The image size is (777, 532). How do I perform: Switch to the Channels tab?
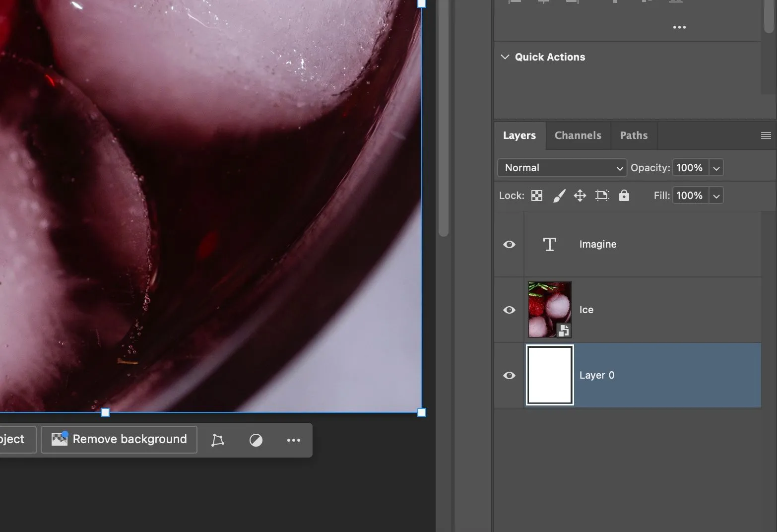click(x=578, y=135)
